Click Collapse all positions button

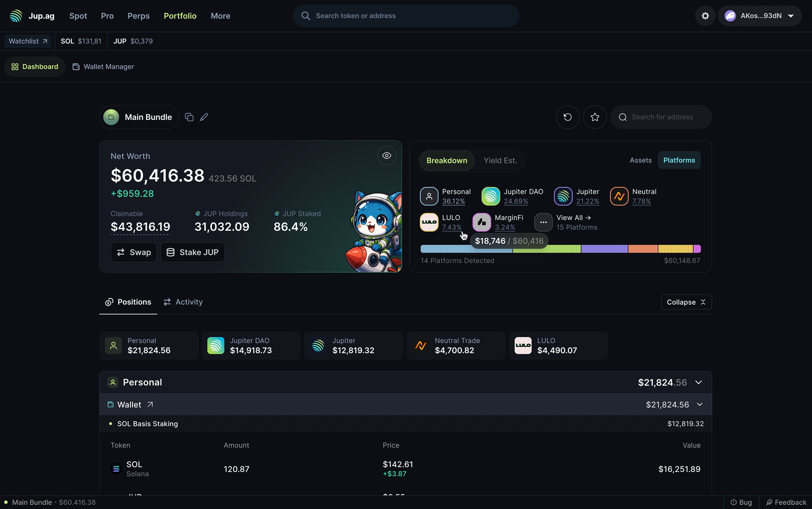[x=686, y=302]
